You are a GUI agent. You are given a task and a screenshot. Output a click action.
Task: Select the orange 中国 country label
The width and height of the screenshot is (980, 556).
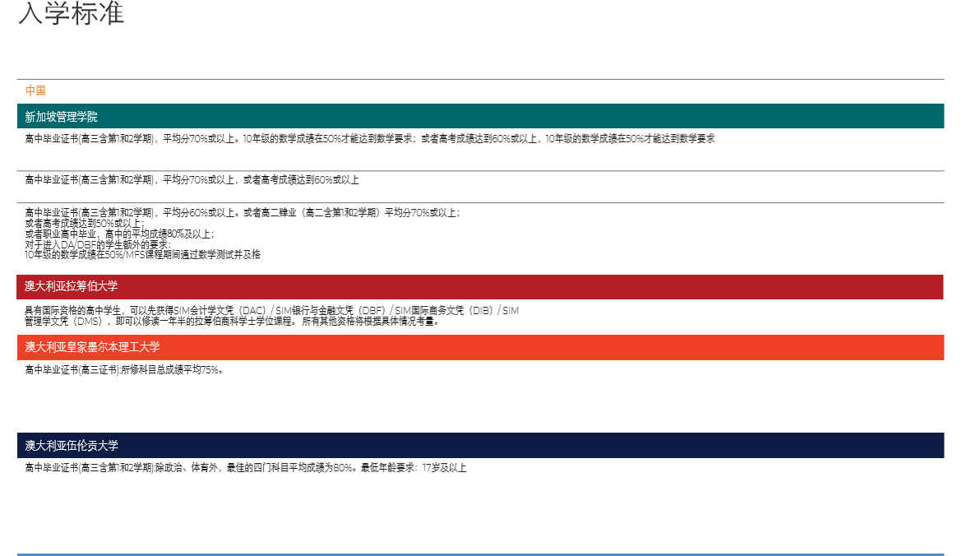coord(35,90)
